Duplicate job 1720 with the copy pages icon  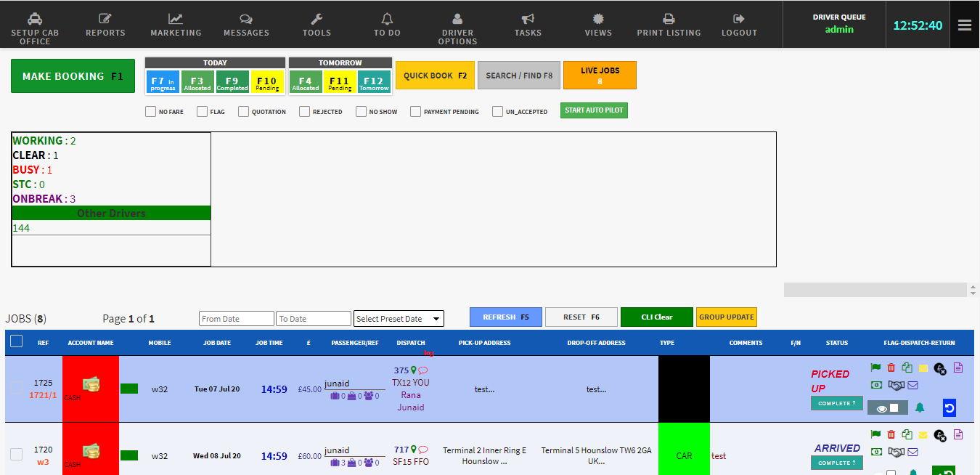[906, 434]
